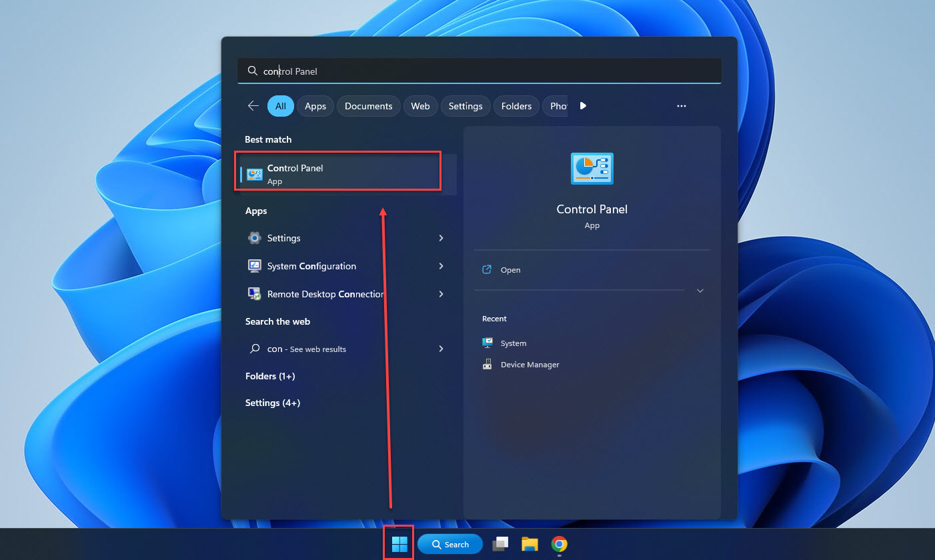Launch Google Chrome from the taskbar
This screenshot has height=560, width=935.
point(559,544)
